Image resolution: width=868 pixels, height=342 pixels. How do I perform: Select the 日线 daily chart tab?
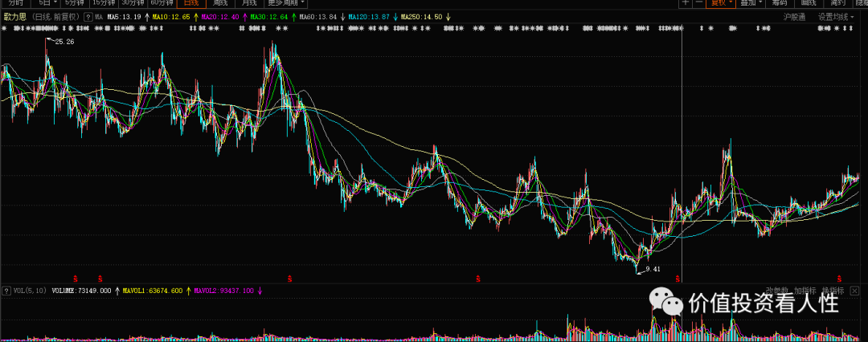coord(191,2)
